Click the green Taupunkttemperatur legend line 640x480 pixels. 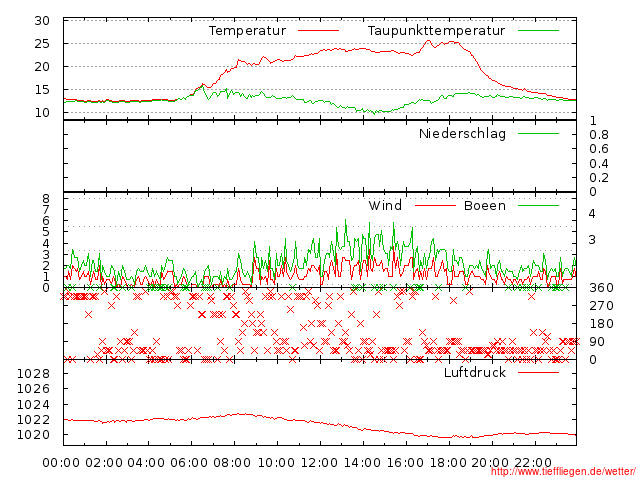(538, 31)
